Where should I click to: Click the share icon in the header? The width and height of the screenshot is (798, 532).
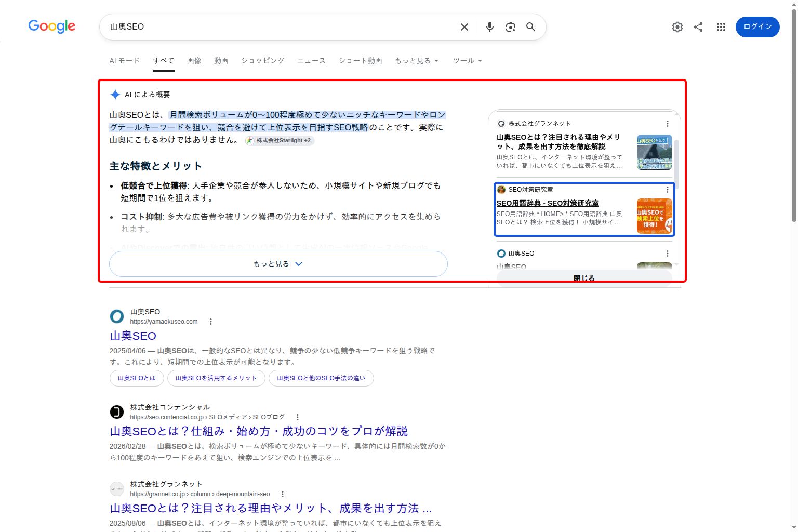(x=698, y=27)
